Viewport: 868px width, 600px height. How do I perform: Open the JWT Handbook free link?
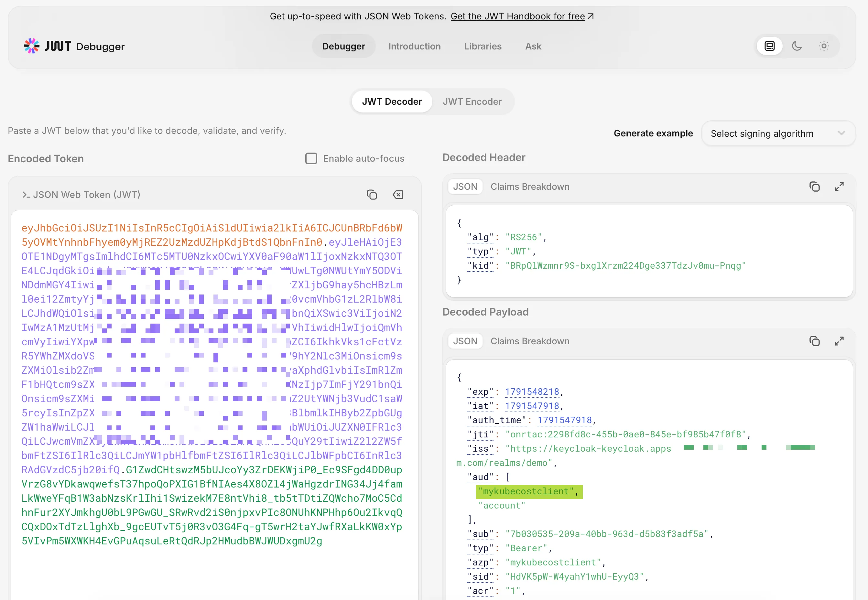point(522,16)
